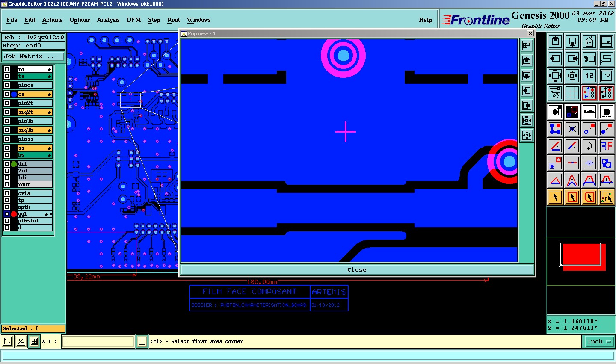Select the plain arrow selection tool
This screenshot has width=616, height=364.
point(555,197)
